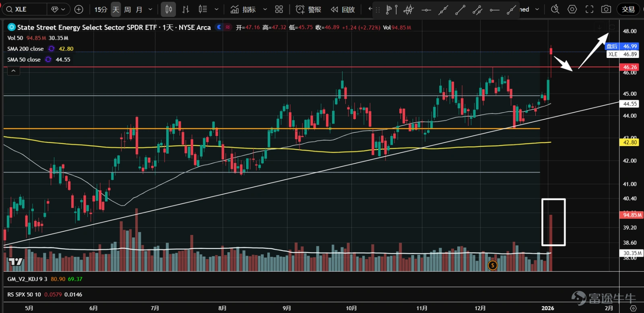Select the RS SPX 50 10 indicator label
Screen dimensions: 644x313
pyautogui.click(x=24, y=294)
